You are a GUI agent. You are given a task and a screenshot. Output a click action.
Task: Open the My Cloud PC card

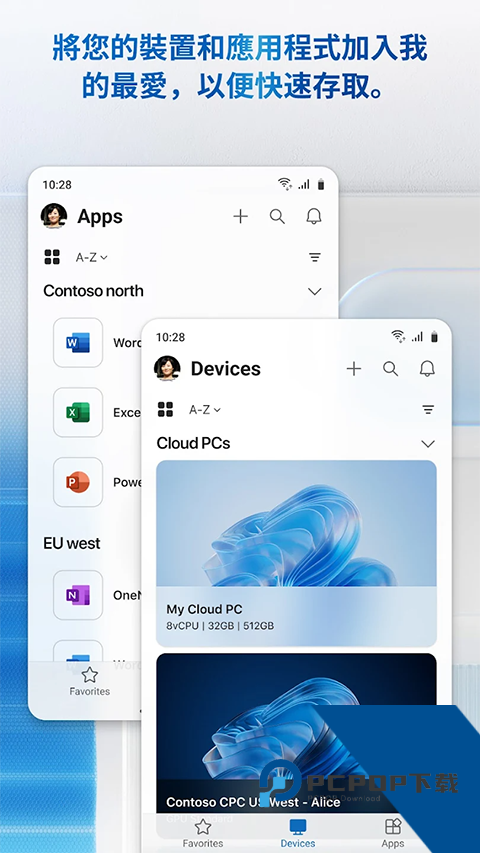[296, 553]
